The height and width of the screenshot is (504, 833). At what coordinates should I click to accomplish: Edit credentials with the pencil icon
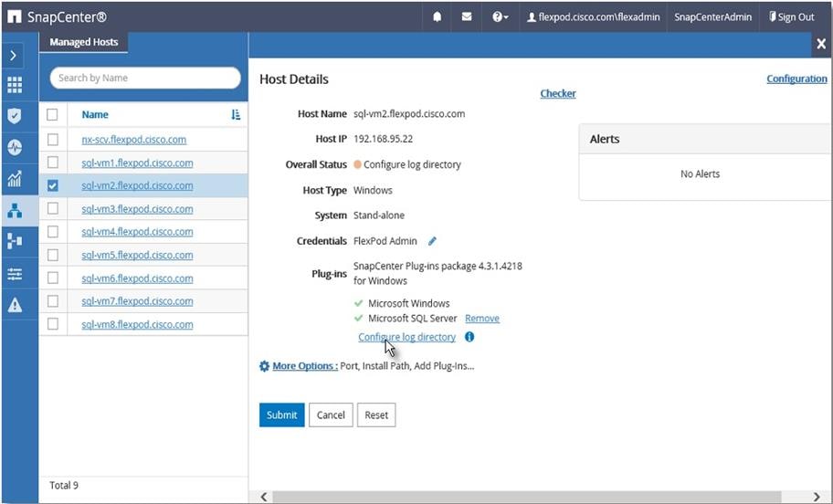pos(432,241)
